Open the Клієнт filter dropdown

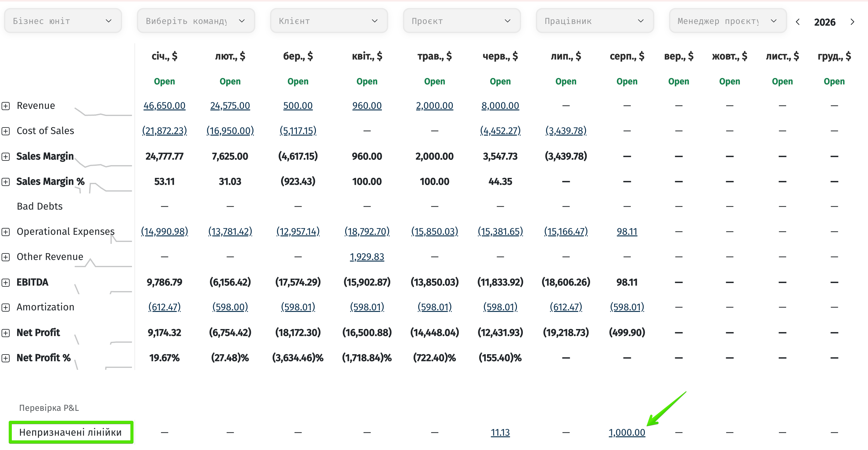(x=329, y=21)
